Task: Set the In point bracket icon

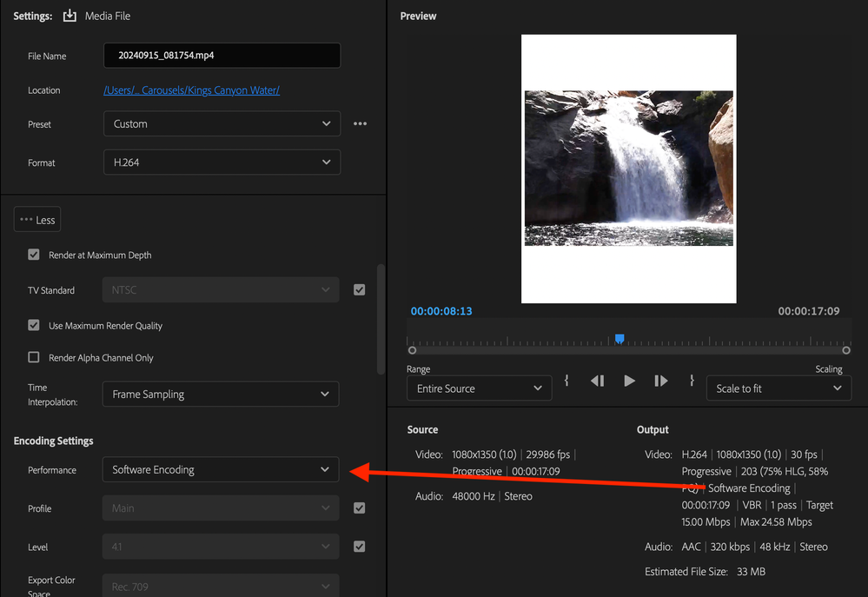Action: 567,381
